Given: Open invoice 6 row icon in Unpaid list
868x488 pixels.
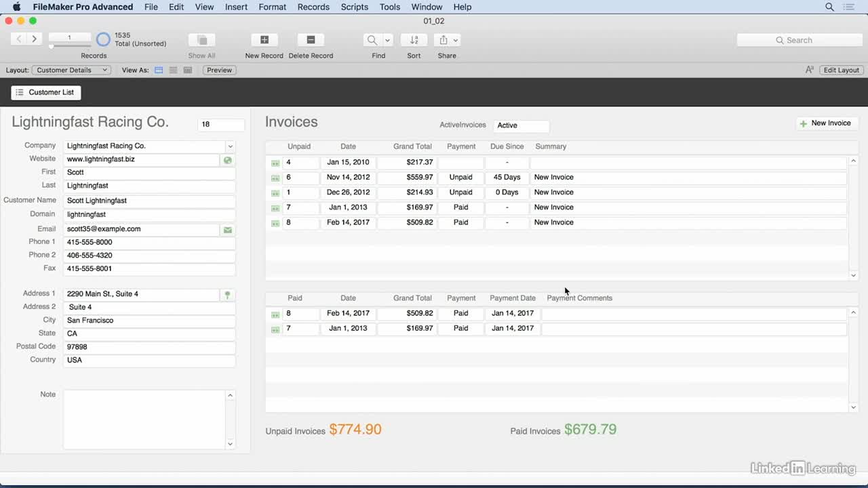Looking at the screenshot, I should click(275, 178).
